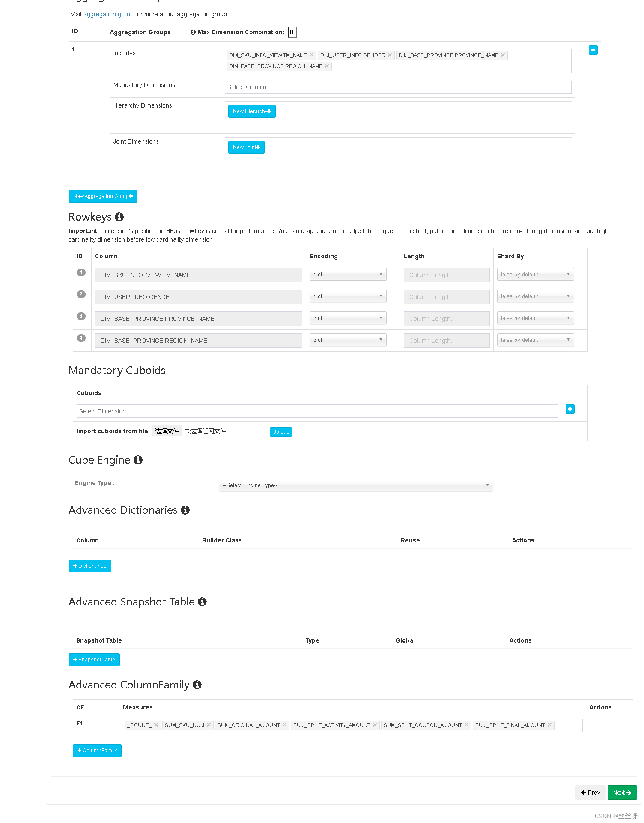Show Advanced Snapshot Table info icon
Image resolution: width=644 pixels, height=823 pixels.
[203, 602]
